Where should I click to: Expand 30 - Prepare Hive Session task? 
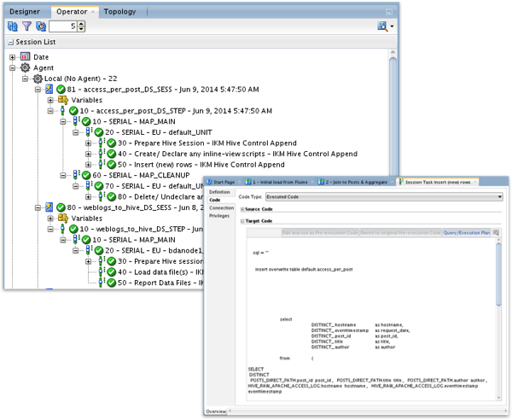(x=88, y=143)
